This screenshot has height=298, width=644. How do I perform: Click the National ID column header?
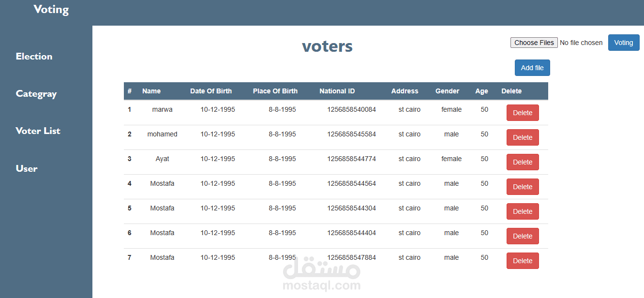pyautogui.click(x=337, y=91)
